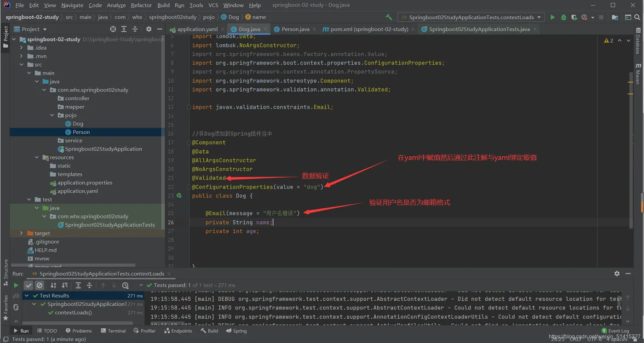Viewport: 644px width, 343px height.
Task: Switch to application.yaml editor tab
Action: (197, 29)
